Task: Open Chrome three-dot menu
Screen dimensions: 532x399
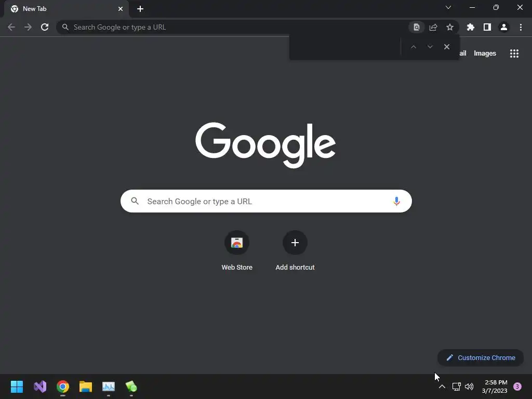Action: (521, 27)
